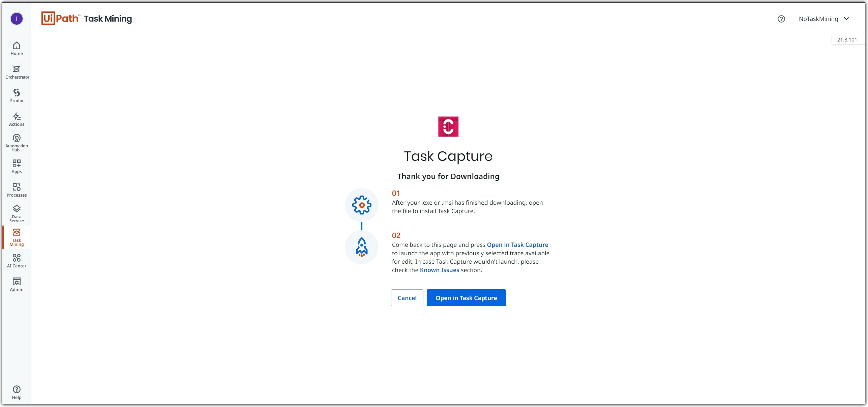Click the Task Capture heading
Image resolution: width=868 pixels, height=407 pixels.
pyautogui.click(x=448, y=156)
